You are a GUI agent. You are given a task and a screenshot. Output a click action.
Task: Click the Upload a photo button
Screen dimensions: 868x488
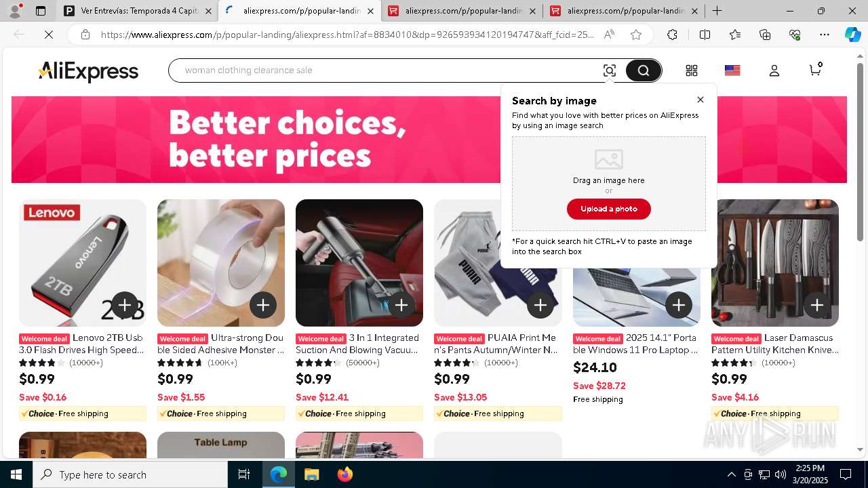(609, 209)
